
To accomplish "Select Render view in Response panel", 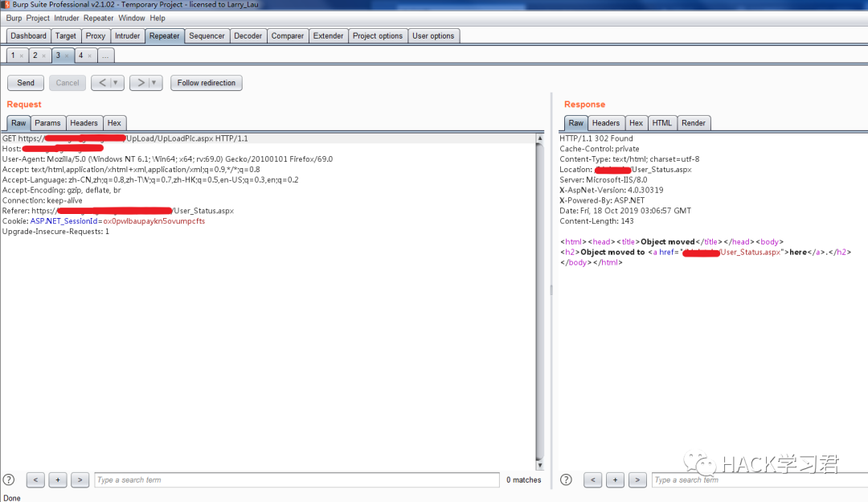I will 694,123.
